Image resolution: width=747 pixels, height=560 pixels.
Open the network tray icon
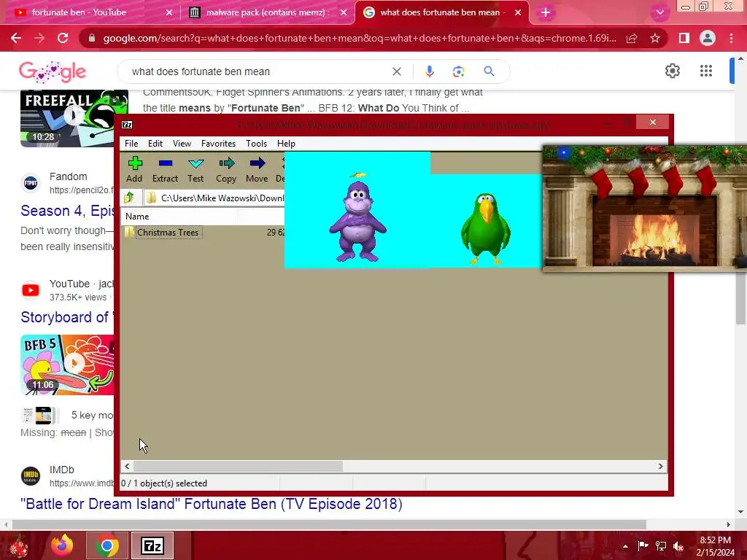coord(661,546)
